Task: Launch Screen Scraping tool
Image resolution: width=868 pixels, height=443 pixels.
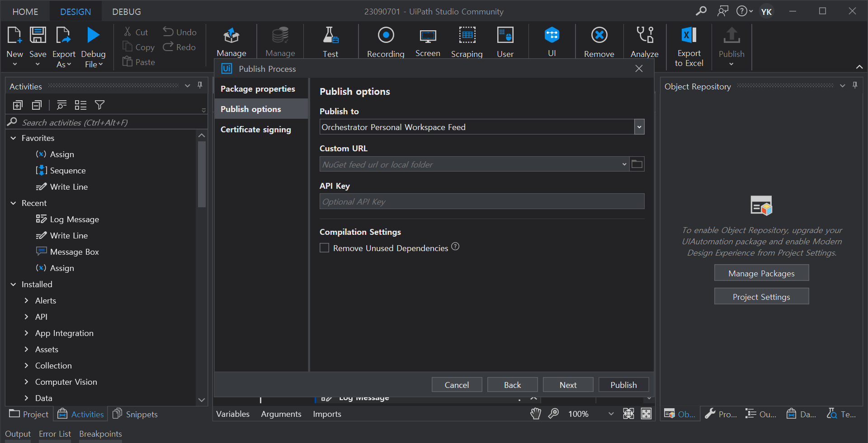Action: coord(428,36)
